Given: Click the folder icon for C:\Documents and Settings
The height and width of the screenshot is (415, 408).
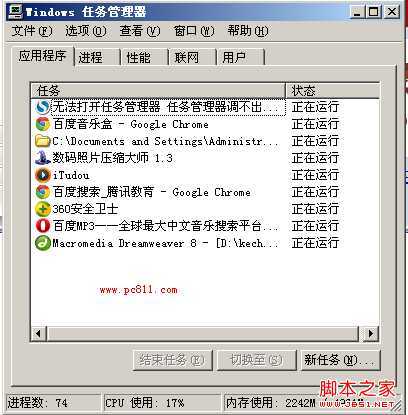Looking at the screenshot, I should 43,141.
